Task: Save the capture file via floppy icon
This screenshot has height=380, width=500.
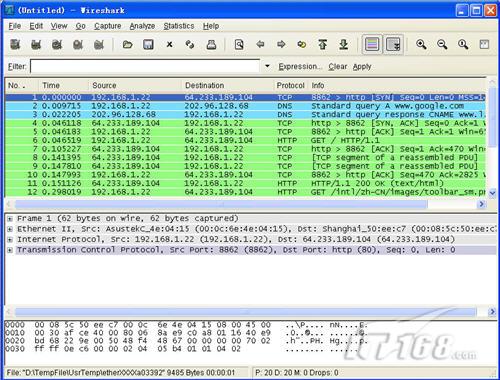Action: click(148, 44)
